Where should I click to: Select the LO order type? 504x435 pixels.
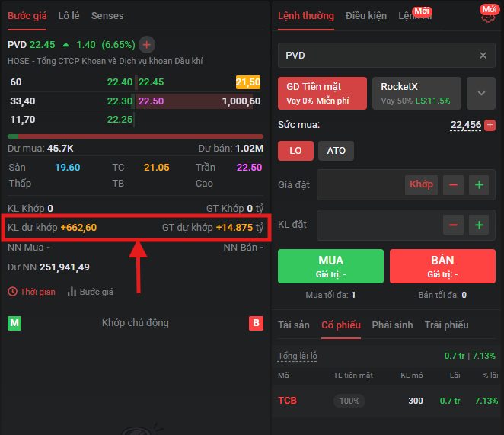tap(295, 151)
